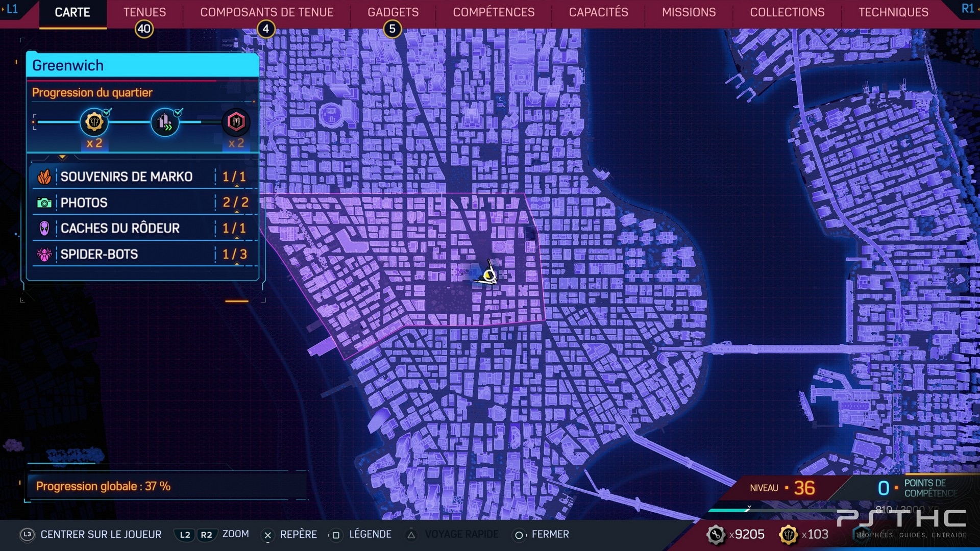The height and width of the screenshot is (551, 980).
Task: Click the Caches du Rôdeur mask icon
Action: coord(44,228)
